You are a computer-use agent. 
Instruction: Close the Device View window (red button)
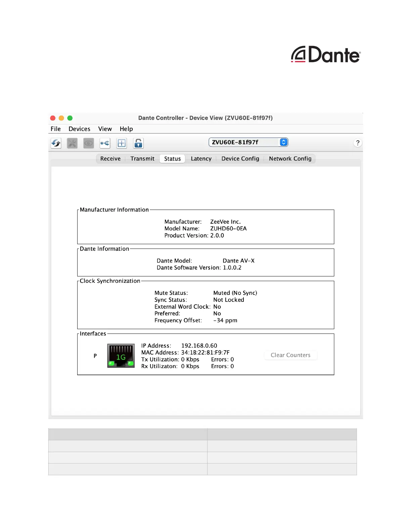53,118
